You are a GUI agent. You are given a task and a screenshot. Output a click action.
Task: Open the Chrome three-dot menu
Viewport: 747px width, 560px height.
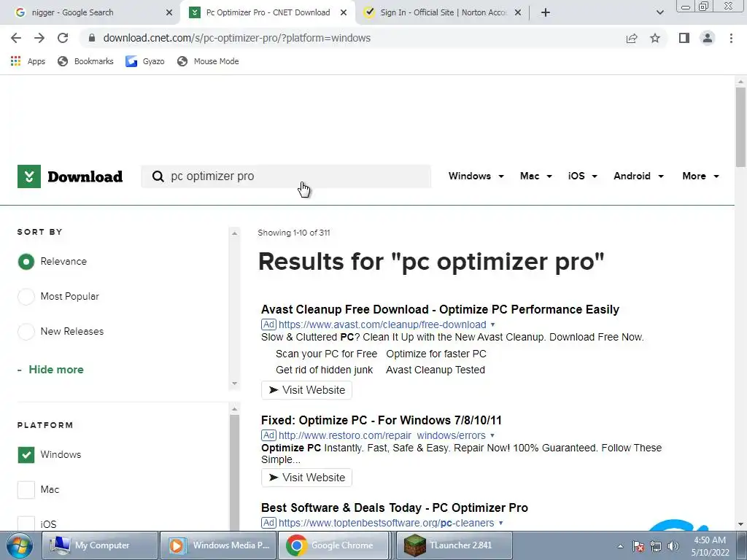click(x=731, y=38)
